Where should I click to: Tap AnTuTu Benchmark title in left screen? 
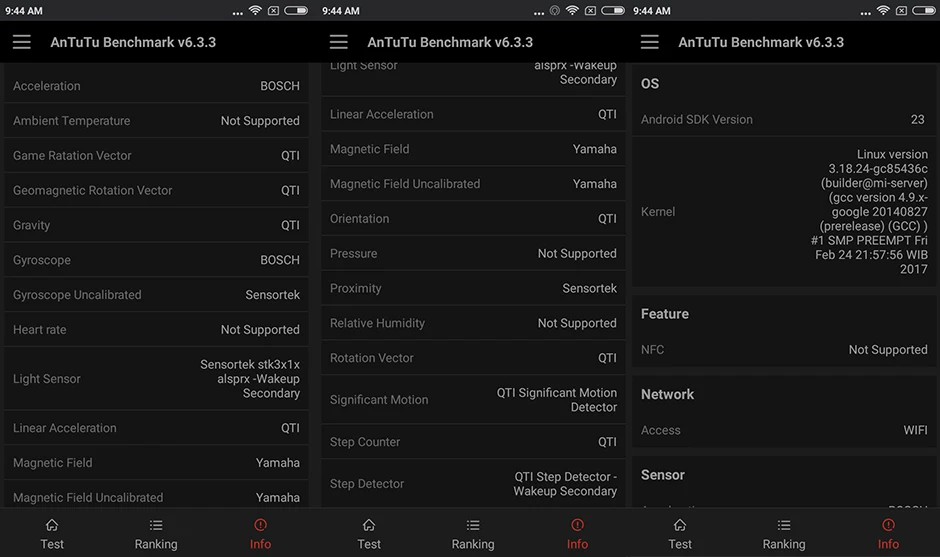pyautogui.click(x=133, y=42)
